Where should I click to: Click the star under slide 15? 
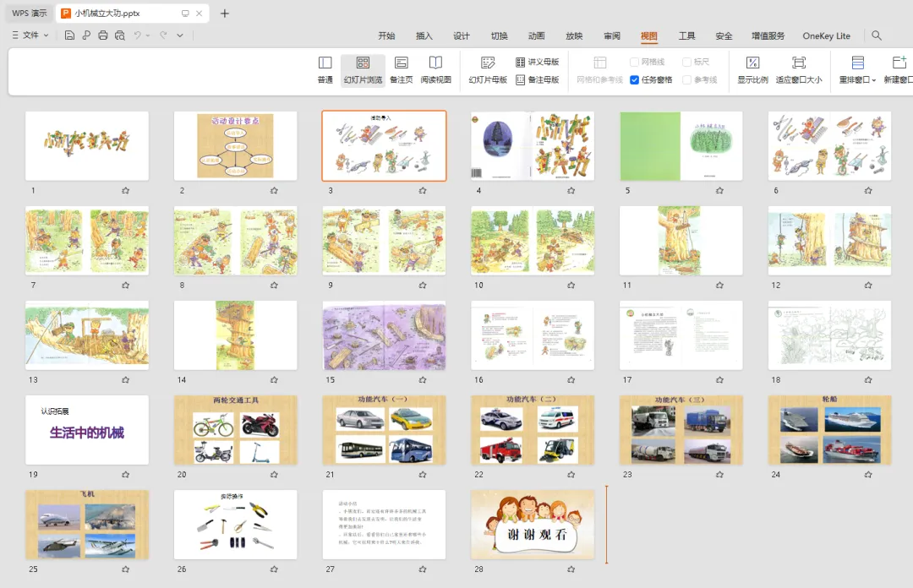[x=423, y=379]
